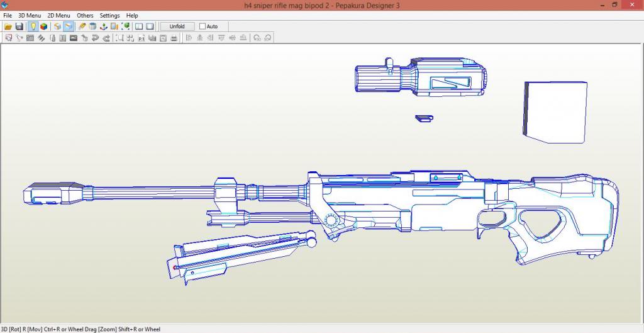
Task: Select the arrow select-and-move 2D tool
Action: (x=9, y=38)
